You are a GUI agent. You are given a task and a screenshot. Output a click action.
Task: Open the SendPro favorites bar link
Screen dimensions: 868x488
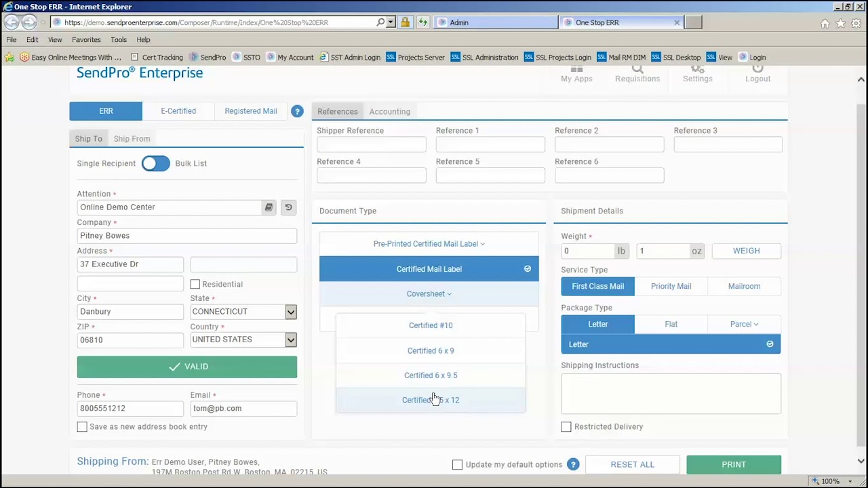[x=208, y=57]
